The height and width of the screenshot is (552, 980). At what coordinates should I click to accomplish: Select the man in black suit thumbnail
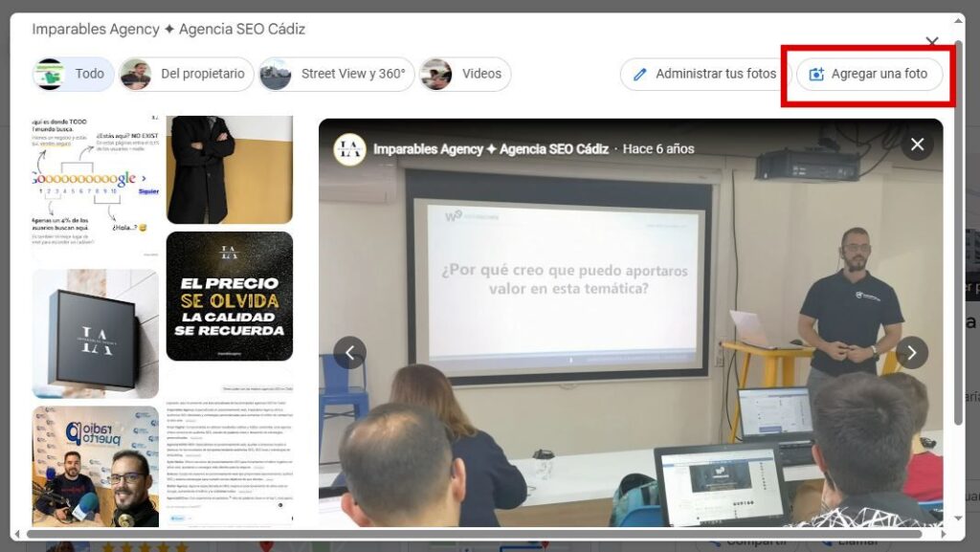(x=229, y=169)
